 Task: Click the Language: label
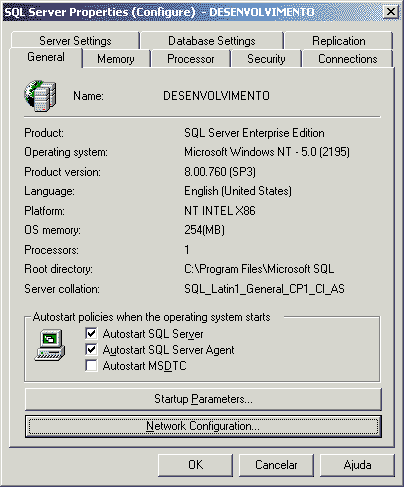[x=49, y=191]
